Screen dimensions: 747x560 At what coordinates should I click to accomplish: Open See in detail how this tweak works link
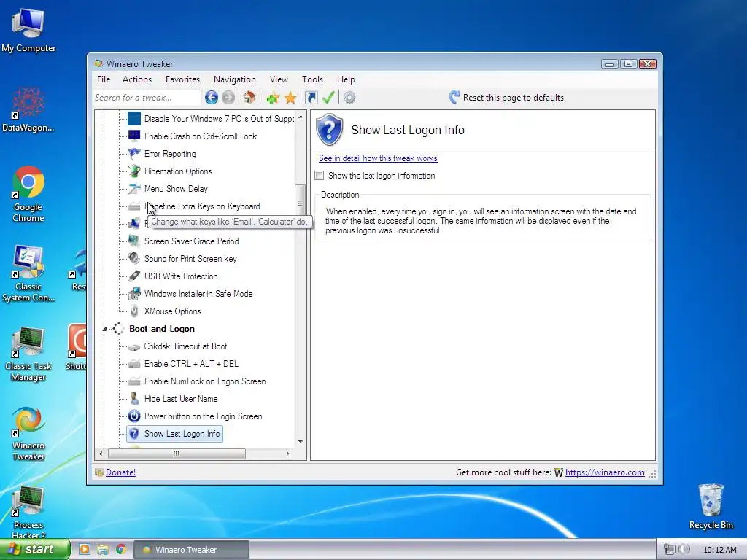378,158
